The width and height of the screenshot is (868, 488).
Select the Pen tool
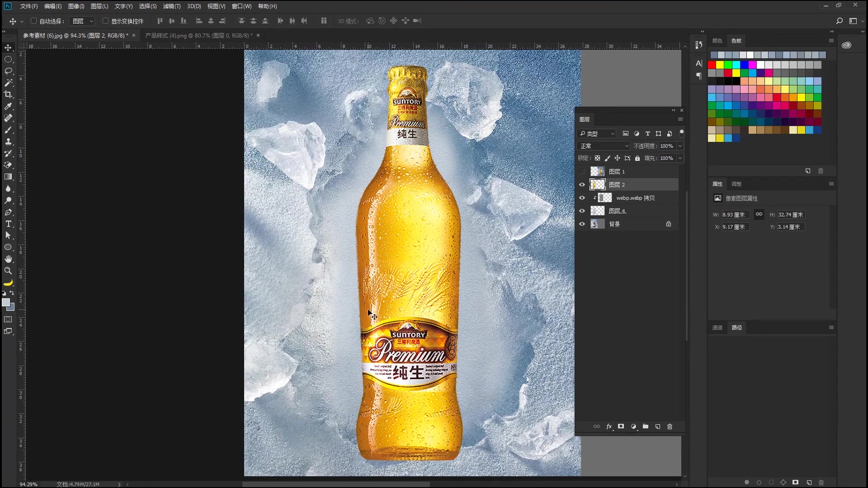click(x=8, y=212)
